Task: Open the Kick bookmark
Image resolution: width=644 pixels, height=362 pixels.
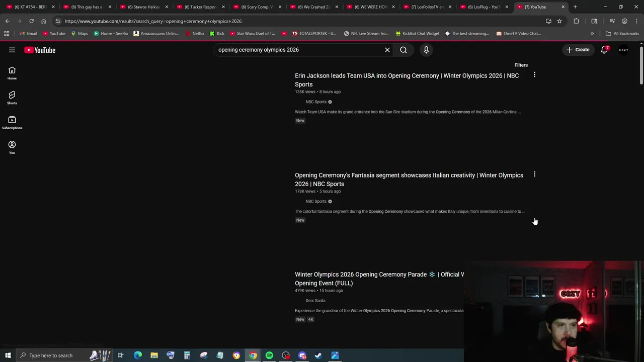Action: click(217, 33)
